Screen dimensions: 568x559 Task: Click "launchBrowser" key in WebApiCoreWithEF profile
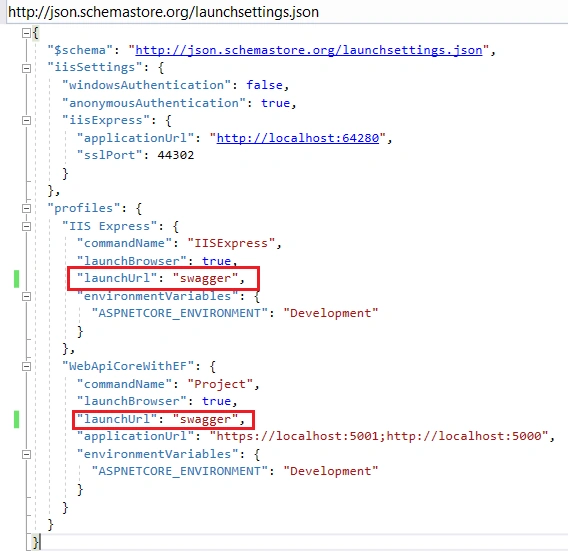pos(132,401)
